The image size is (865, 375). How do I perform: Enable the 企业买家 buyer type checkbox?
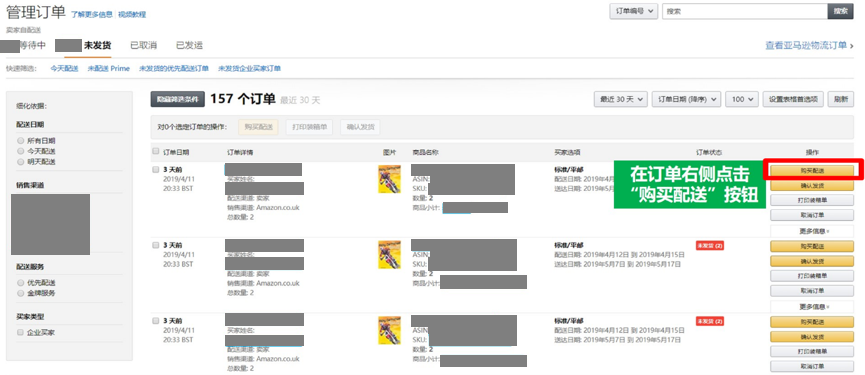tap(20, 333)
